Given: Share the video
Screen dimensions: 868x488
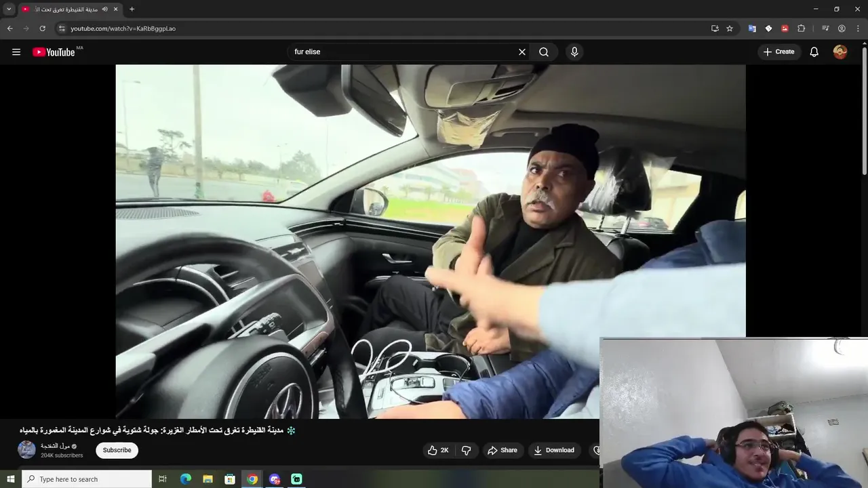Looking at the screenshot, I should 502,450.
